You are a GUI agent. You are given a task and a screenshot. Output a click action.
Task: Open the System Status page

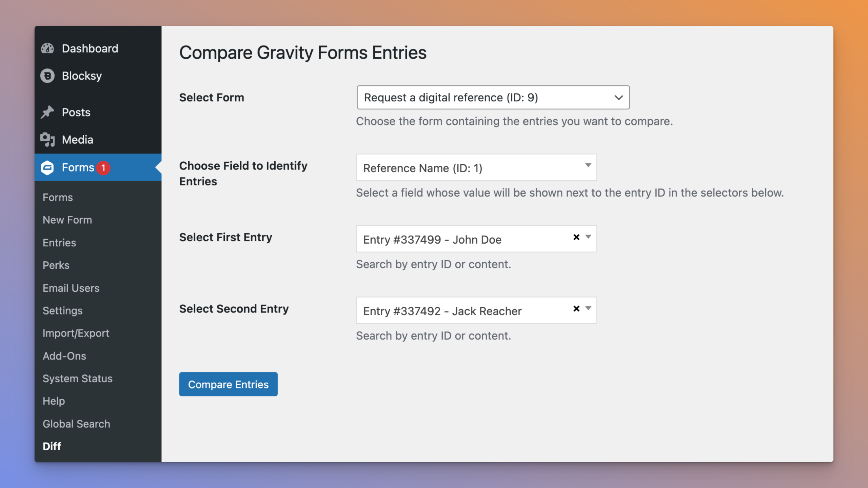coord(77,379)
